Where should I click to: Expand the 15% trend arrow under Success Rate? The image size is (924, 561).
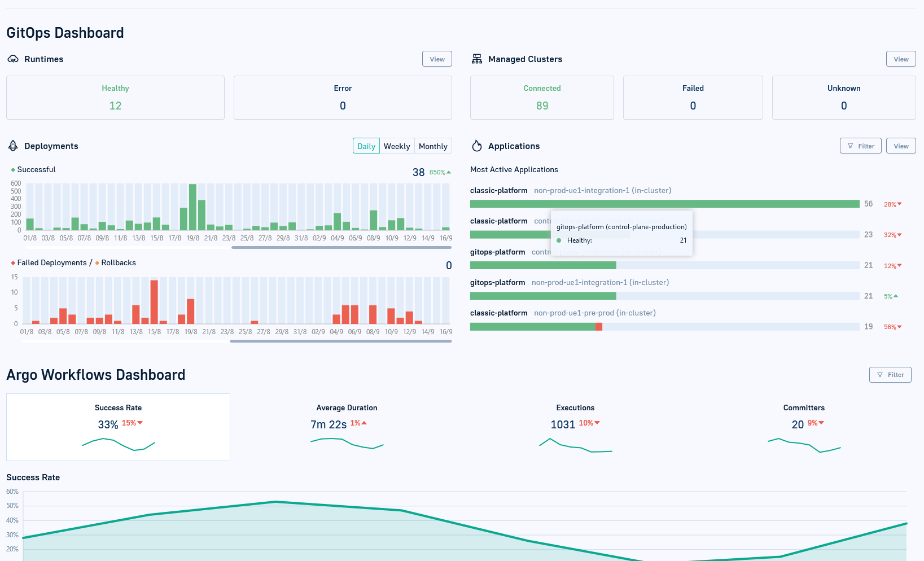pos(131,423)
